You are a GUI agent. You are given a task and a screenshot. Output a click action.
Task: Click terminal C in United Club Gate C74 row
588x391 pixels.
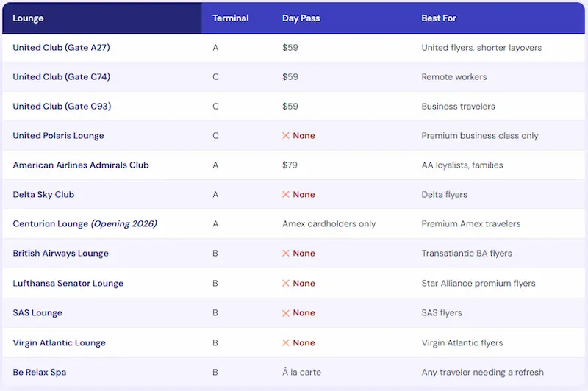point(215,77)
